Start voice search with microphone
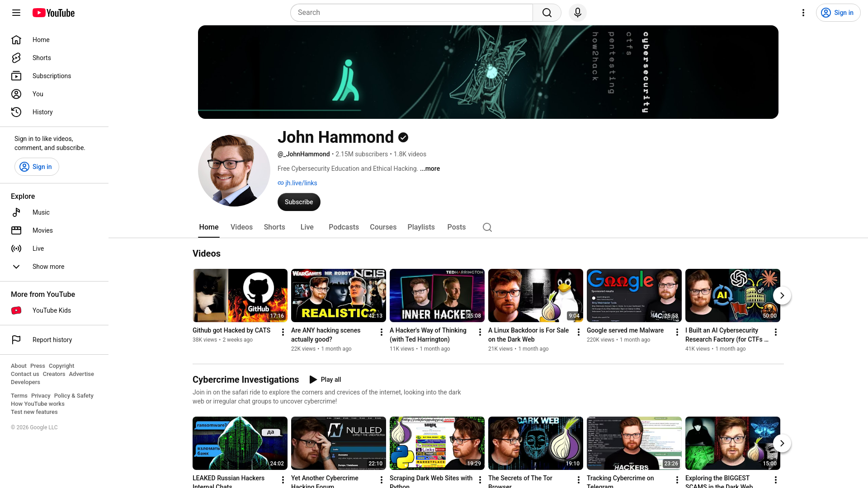The image size is (868, 488). pos(578,13)
